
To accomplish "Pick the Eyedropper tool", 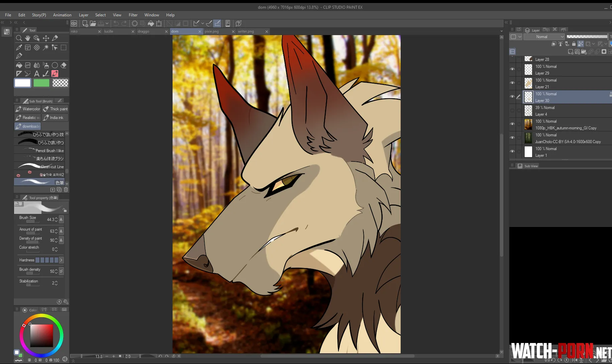I will tap(19, 47).
